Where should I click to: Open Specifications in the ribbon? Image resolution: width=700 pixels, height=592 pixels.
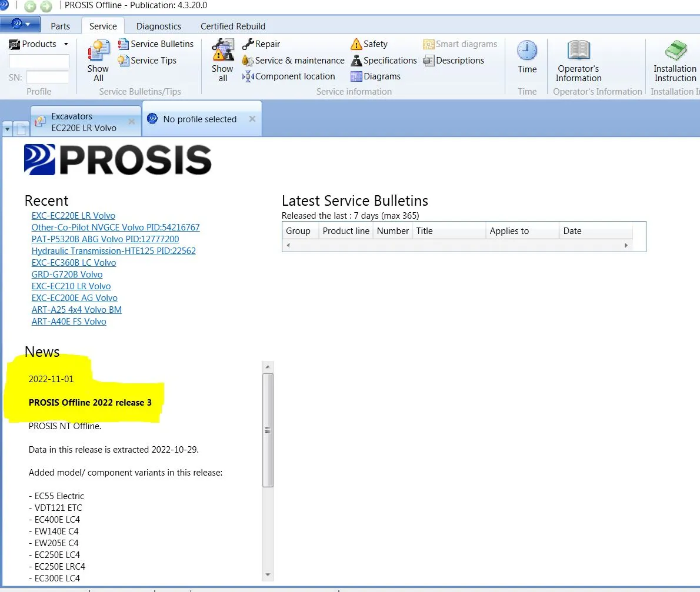[384, 61]
